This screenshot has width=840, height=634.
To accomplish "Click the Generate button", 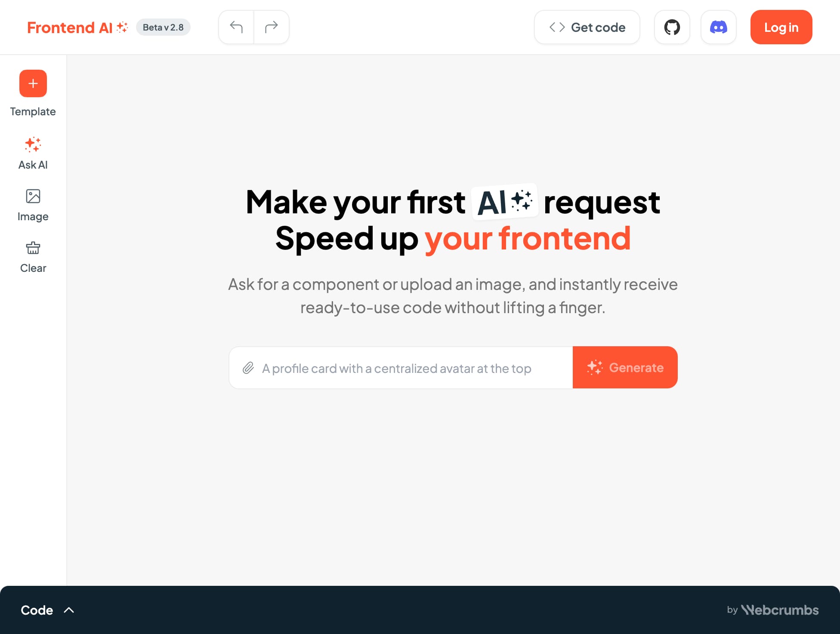I will (x=624, y=367).
